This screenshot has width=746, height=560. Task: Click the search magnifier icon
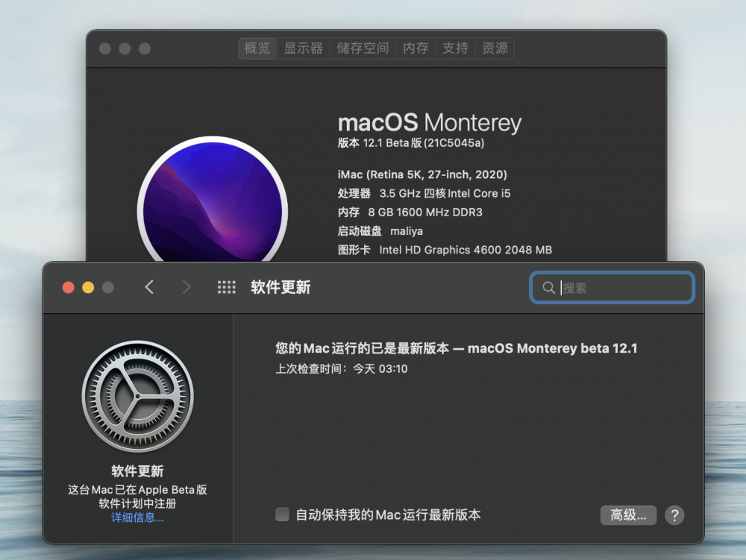coord(548,288)
